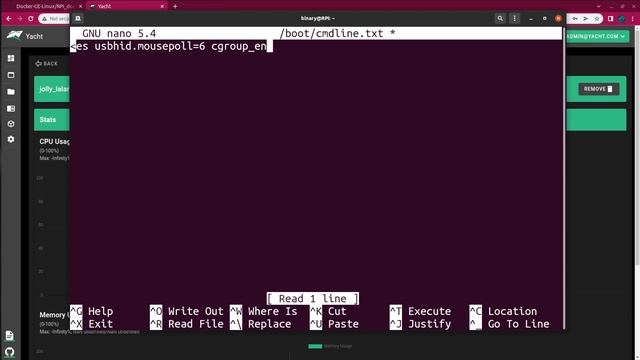640x360 pixels.
Task: Click the Memory Usage legend swatch
Action: click(x=315, y=347)
